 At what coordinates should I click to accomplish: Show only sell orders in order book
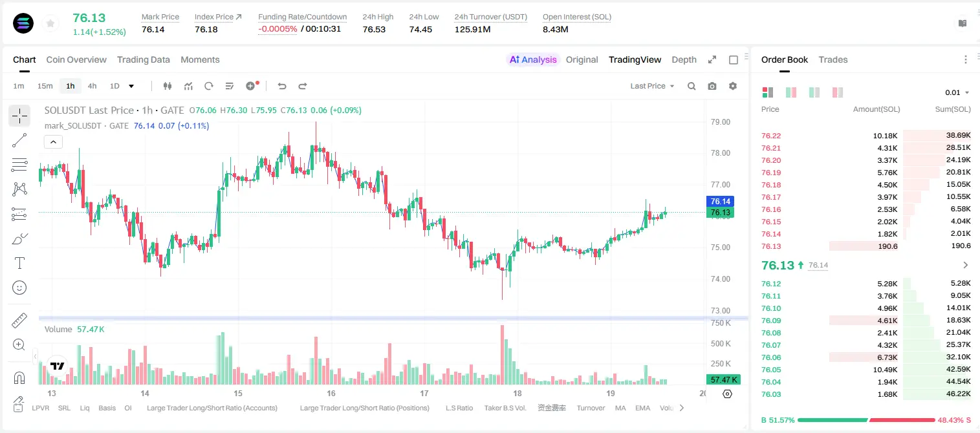click(838, 92)
